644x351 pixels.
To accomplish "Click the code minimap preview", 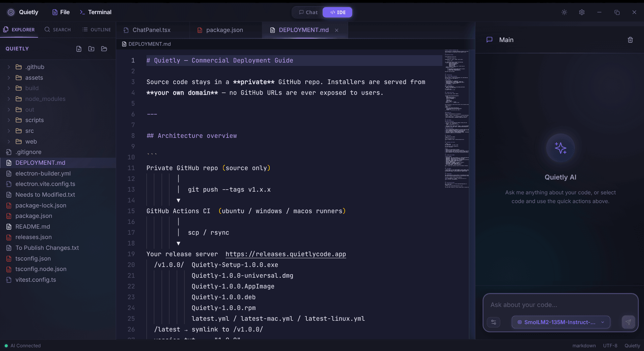I will pyautogui.click(x=456, y=119).
